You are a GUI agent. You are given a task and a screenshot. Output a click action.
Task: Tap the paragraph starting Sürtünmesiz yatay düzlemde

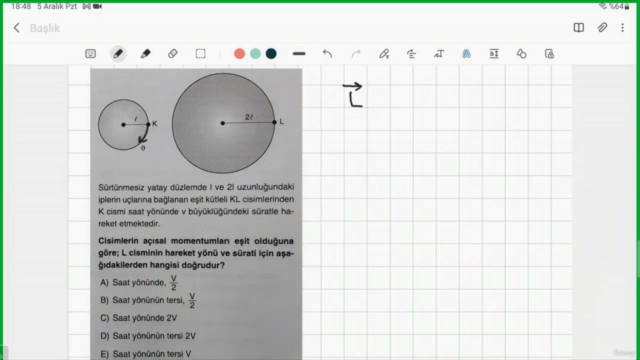[x=196, y=205]
